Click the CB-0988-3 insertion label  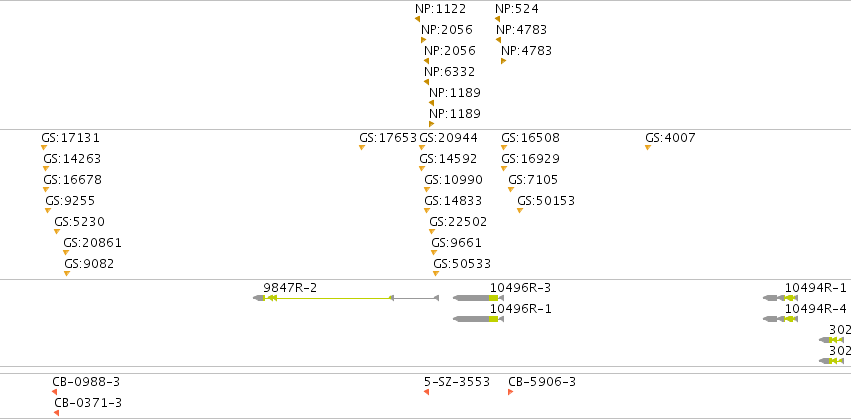tap(86, 382)
